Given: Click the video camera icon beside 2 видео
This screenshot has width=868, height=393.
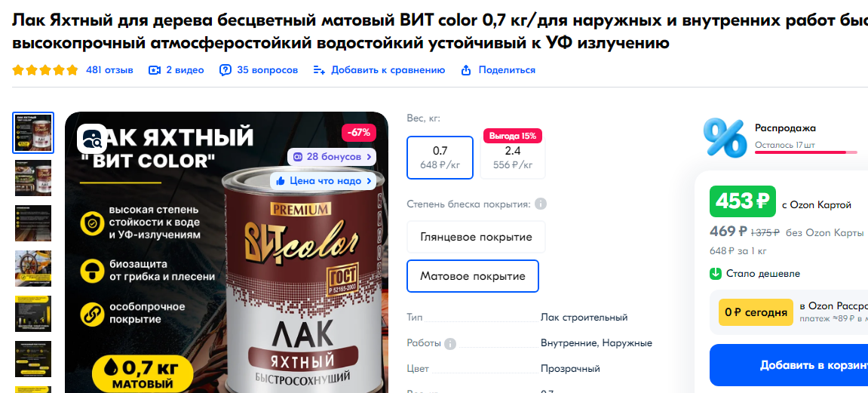Looking at the screenshot, I should [x=155, y=70].
